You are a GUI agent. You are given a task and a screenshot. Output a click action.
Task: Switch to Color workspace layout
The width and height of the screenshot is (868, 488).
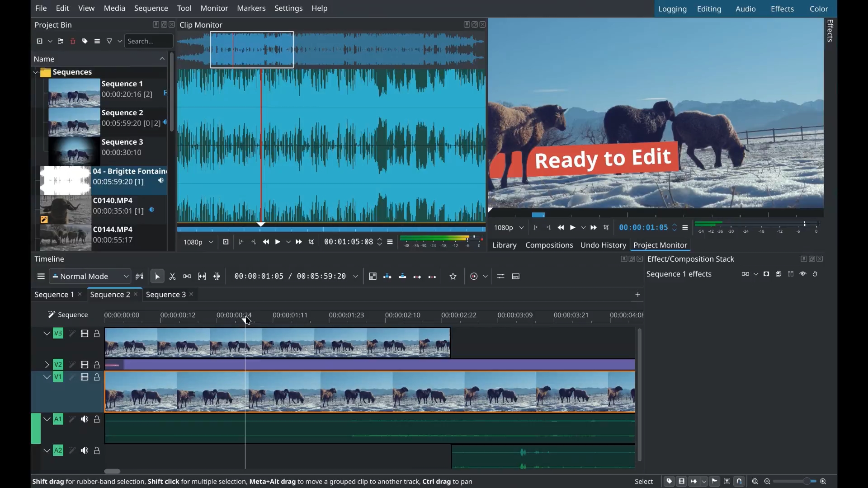click(x=818, y=9)
